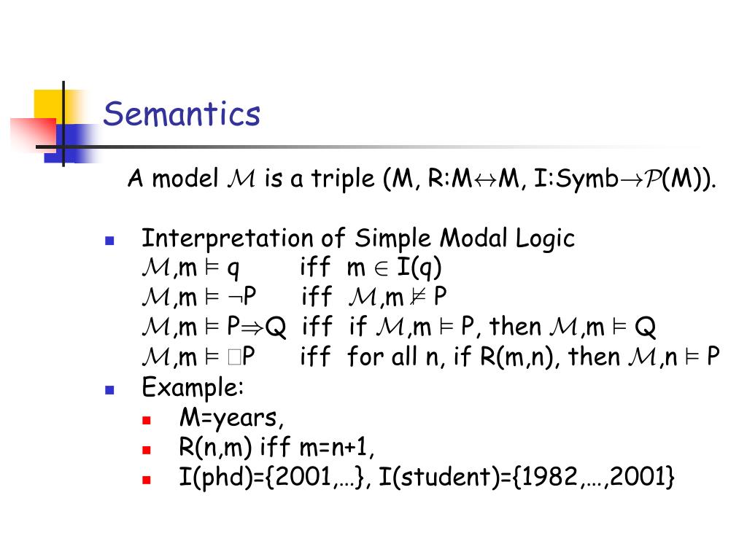Click the 'Example:' label

(x=193, y=387)
